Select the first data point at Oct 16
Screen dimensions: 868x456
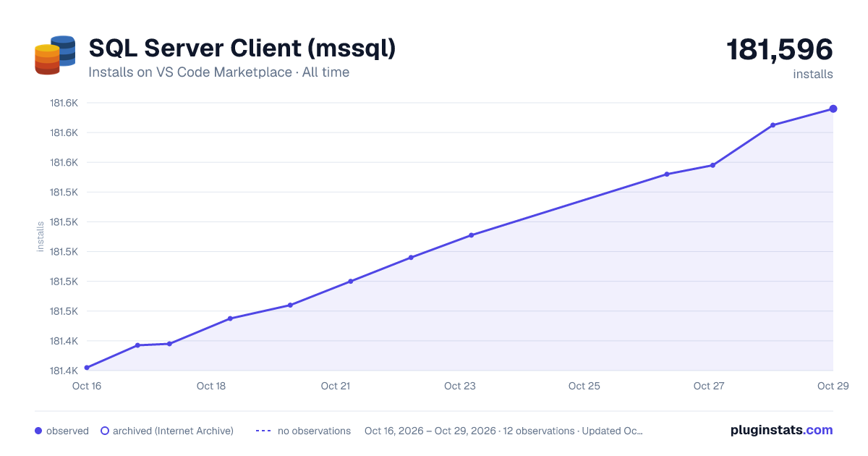tap(87, 368)
